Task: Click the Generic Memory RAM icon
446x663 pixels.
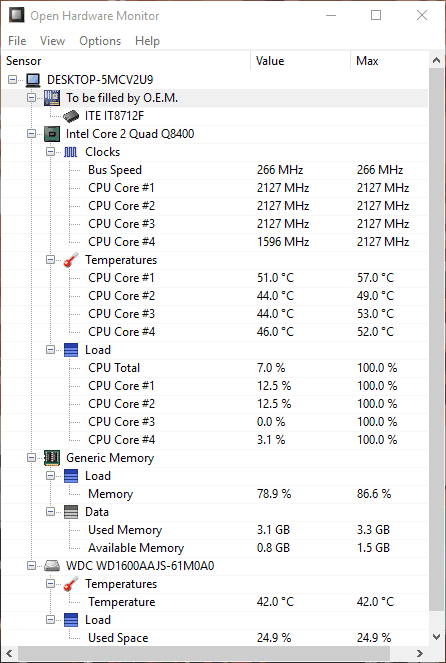Action: pyautogui.click(x=52, y=458)
